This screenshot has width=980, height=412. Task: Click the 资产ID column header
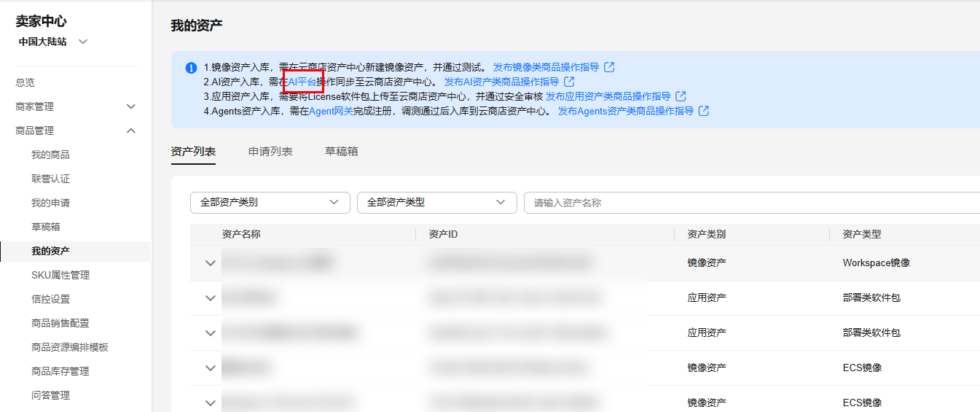point(443,234)
